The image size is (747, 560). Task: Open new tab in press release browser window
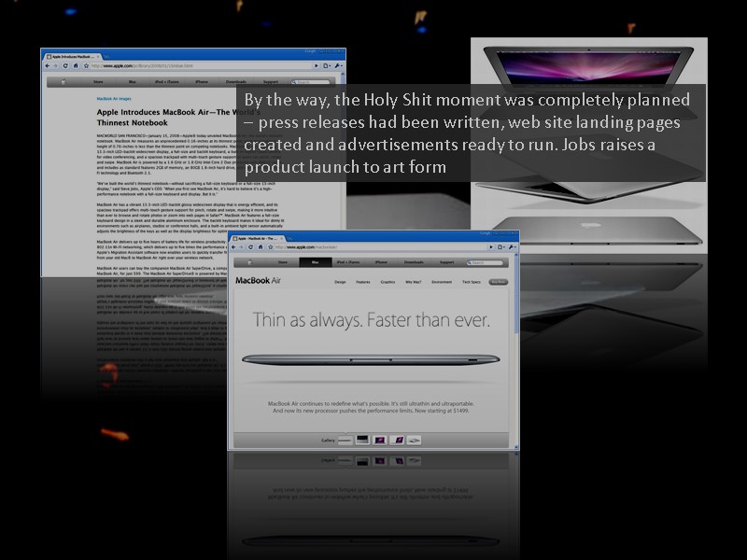[106, 57]
